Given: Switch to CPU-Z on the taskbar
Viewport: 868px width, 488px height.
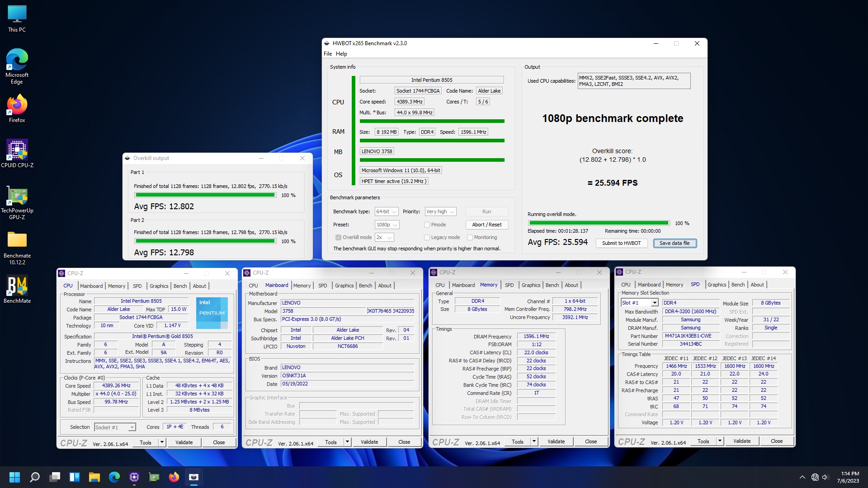Looking at the screenshot, I should (134, 477).
